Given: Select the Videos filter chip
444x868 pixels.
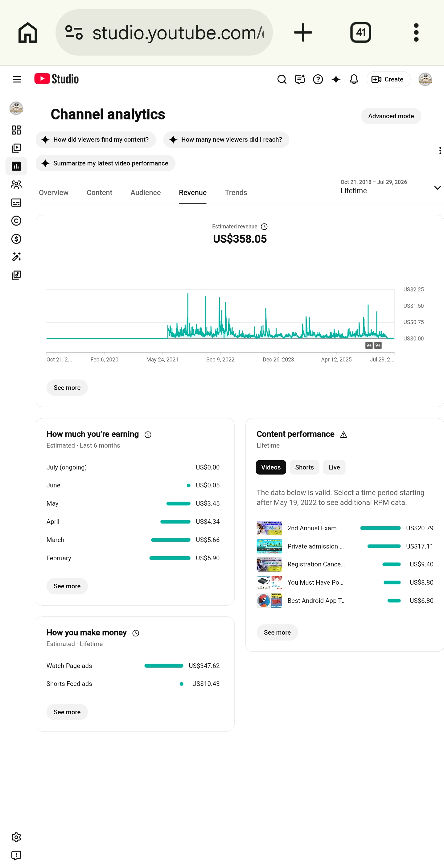Looking at the screenshot, I should coord(271,467).
